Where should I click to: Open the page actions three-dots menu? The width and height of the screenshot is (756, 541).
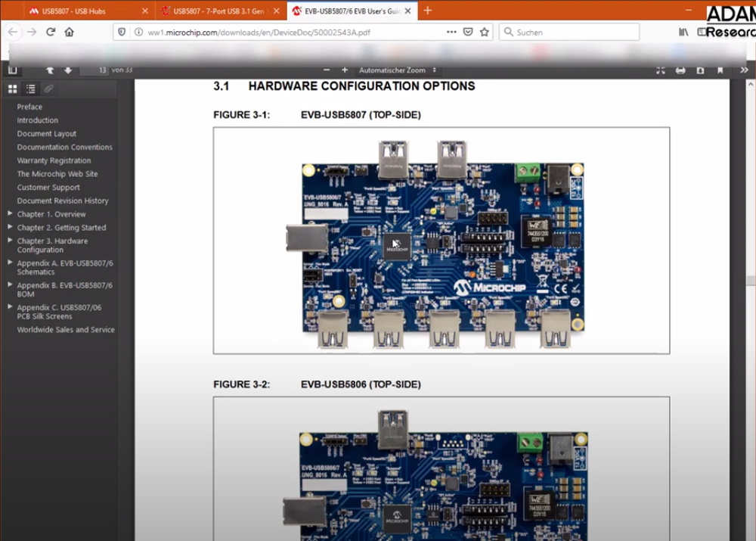(451, 32)
